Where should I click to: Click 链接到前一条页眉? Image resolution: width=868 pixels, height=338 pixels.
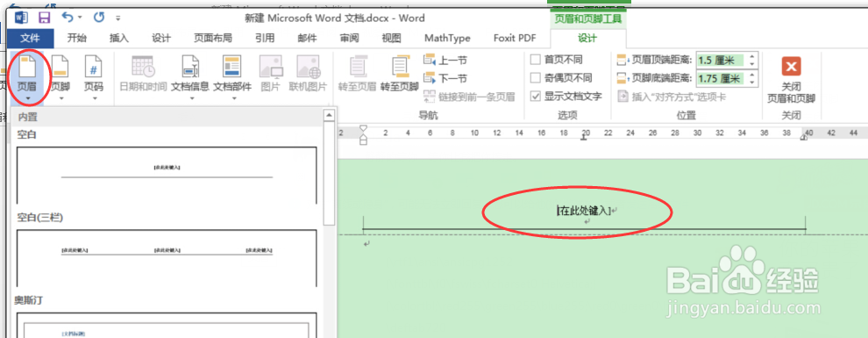[469, 97]
